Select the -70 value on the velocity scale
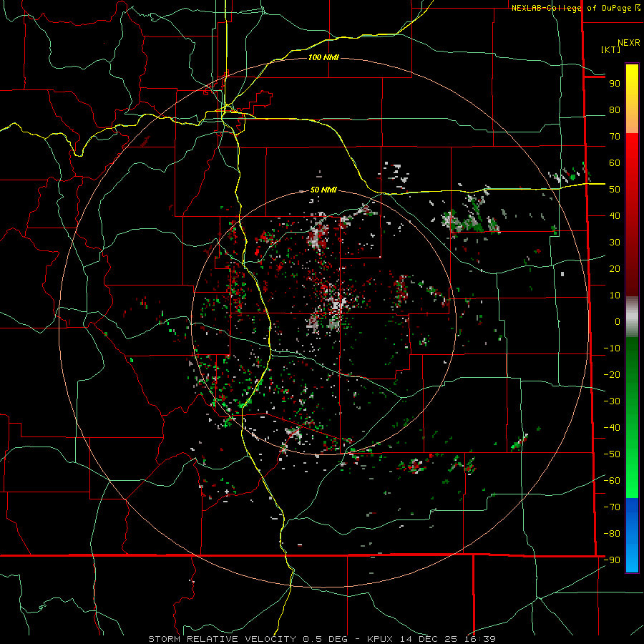Screen dimensions: 644x644 coord(612,507)
